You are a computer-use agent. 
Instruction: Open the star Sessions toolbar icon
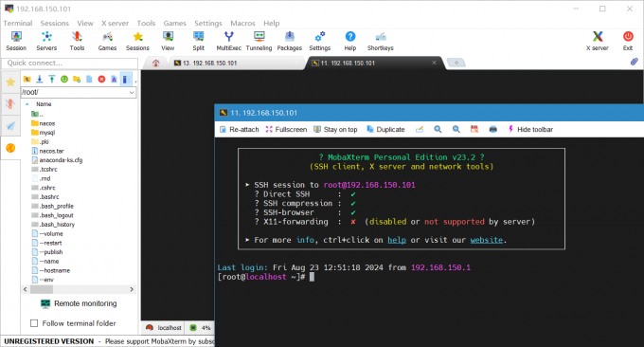137,41
